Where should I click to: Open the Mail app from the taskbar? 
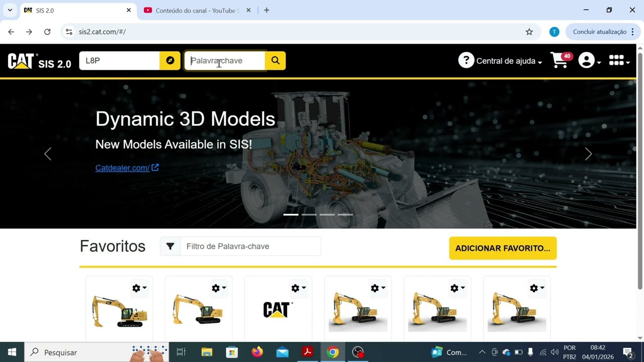[x=282, y=352]
